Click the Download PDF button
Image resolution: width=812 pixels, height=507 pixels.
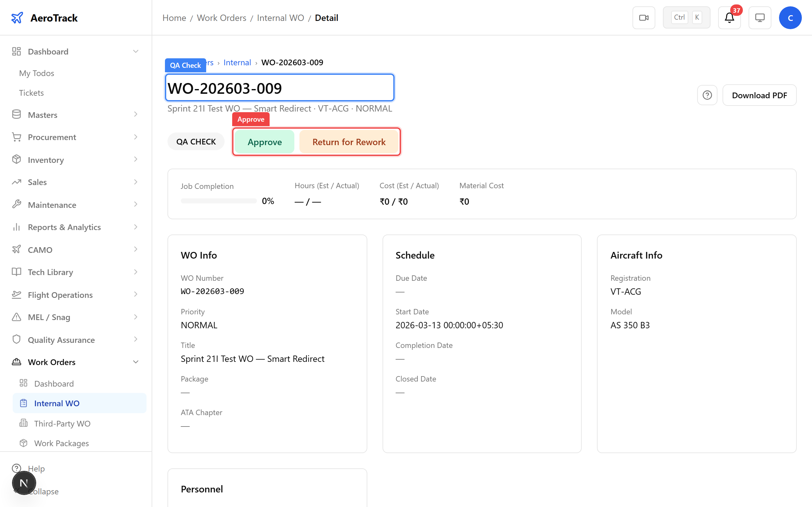coord(760,95)
